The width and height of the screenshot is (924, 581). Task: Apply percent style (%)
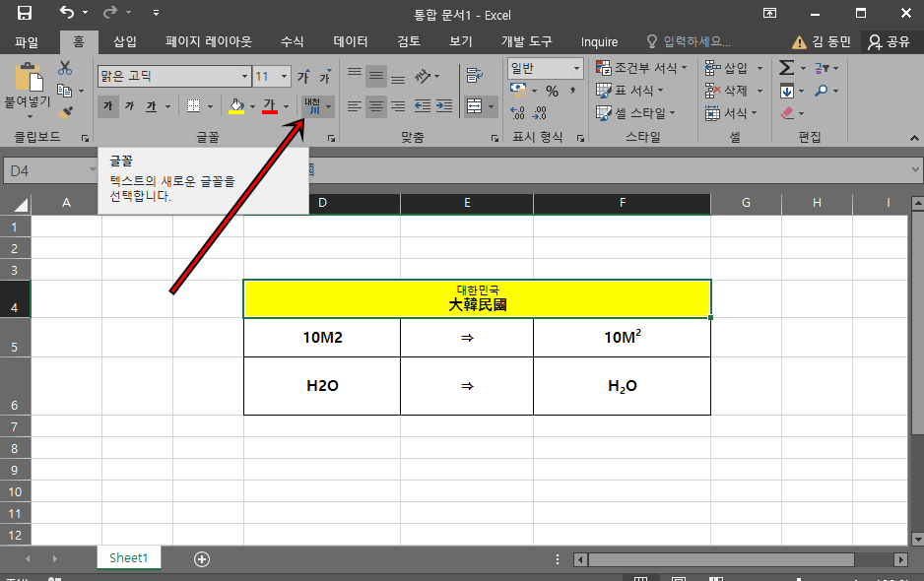coord(552,91)
